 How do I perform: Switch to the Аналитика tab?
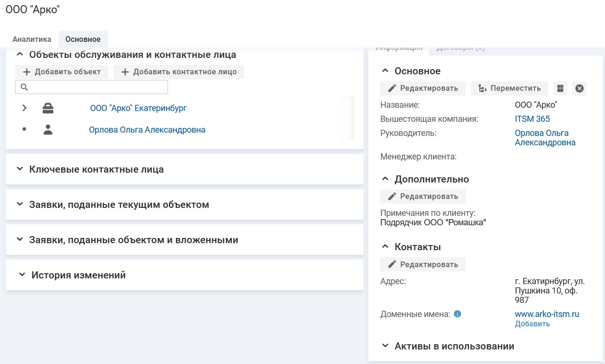(32, 40)
